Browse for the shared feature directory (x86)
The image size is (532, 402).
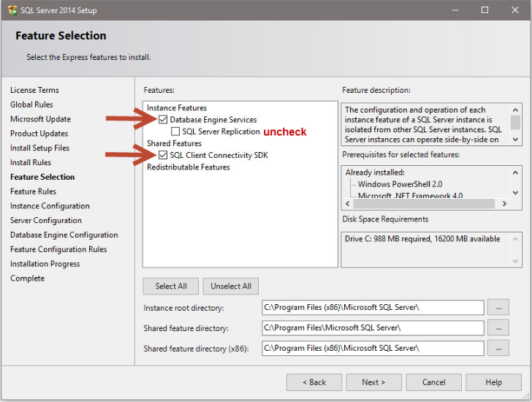coord(498,348)
